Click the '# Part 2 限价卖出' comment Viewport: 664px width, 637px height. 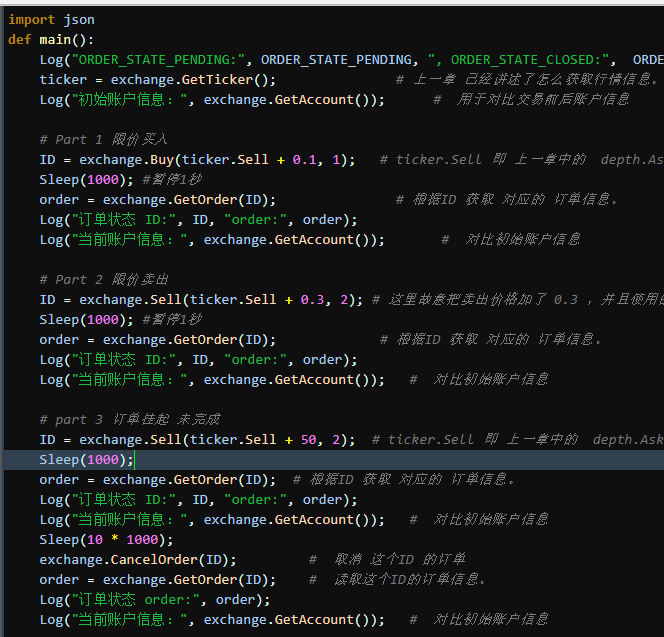pyautogui.click(x=104, y=280)
